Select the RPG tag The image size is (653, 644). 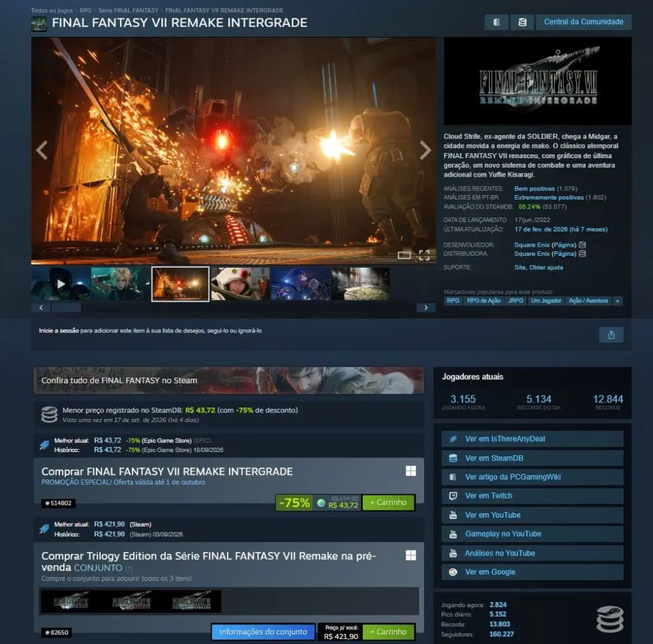pyautogui.click(x=453, y=300)
